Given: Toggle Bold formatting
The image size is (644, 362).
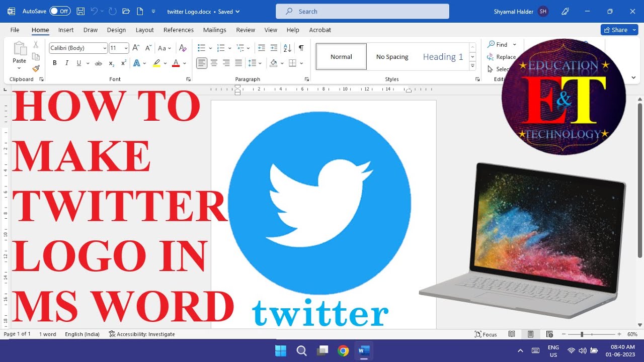Looking at the screenshot, I should pos(54,63).
